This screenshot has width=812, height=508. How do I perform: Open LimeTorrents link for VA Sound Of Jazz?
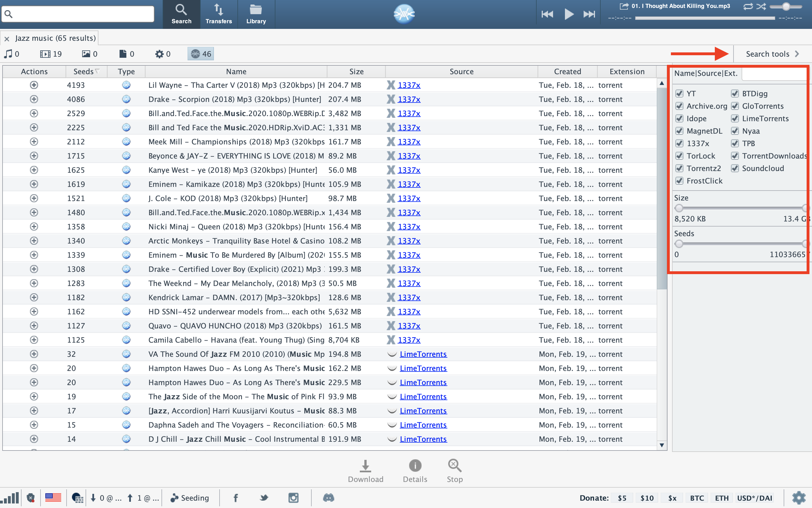click(423, 354)
